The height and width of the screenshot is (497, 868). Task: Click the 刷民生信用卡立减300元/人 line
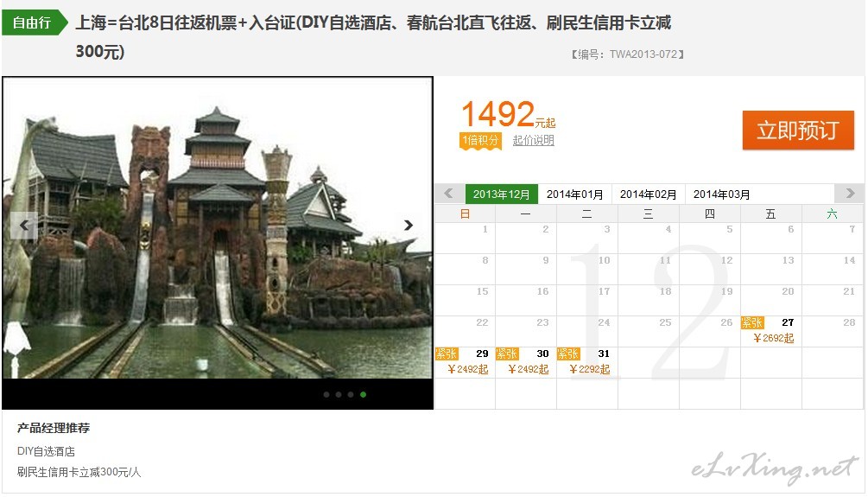[x=79, y=472]
